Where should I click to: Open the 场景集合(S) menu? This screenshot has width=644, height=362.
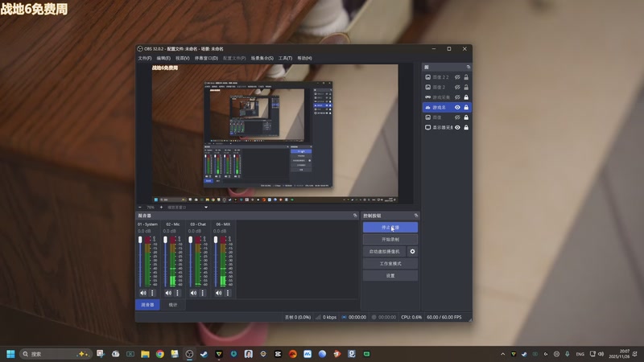coord(262,58)
